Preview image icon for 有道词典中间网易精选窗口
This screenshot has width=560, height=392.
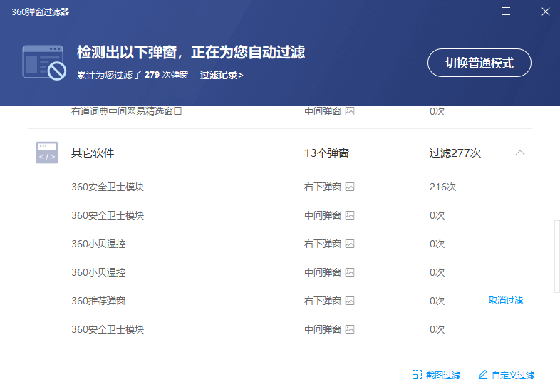coord(350,111)
